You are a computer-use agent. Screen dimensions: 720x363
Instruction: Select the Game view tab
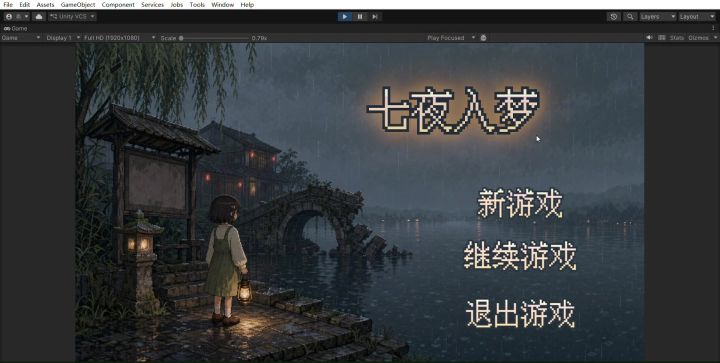[15, 28]
